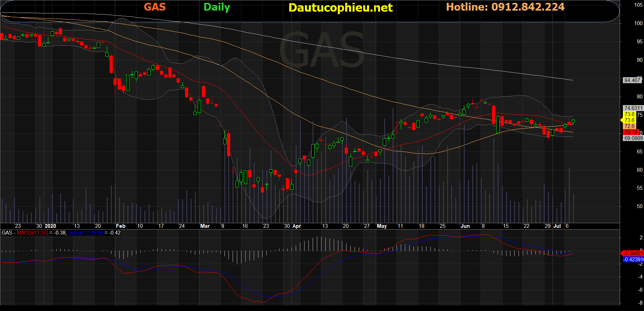Click the 105 price axis label
The height and width of the screenshot is (311, 644).
tap(638, 5)
